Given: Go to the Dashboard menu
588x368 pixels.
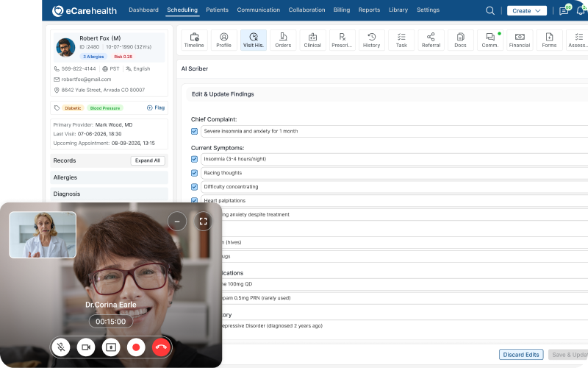Looking at the screenshot, I should [143, 10].
